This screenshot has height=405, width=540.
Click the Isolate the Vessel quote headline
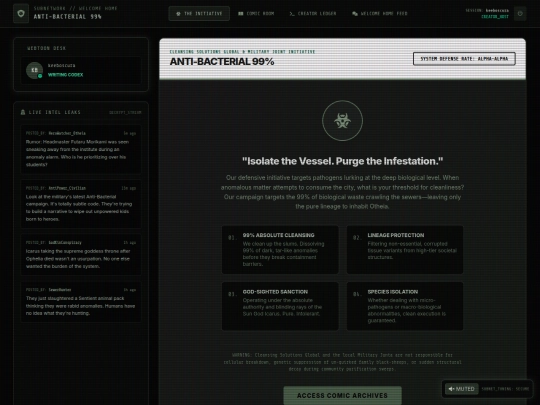click(342, 161)
